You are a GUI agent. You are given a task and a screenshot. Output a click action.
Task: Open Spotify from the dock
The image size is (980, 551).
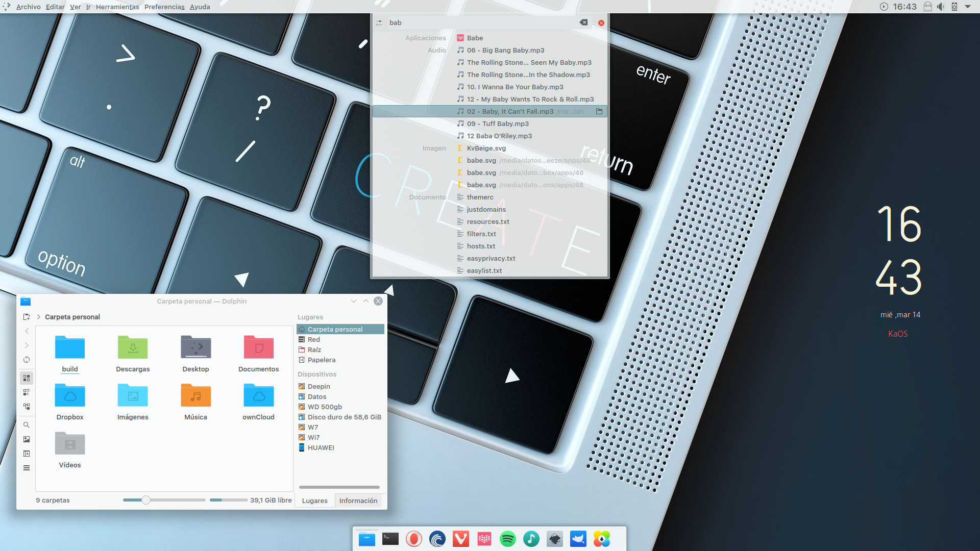(508, 539)
